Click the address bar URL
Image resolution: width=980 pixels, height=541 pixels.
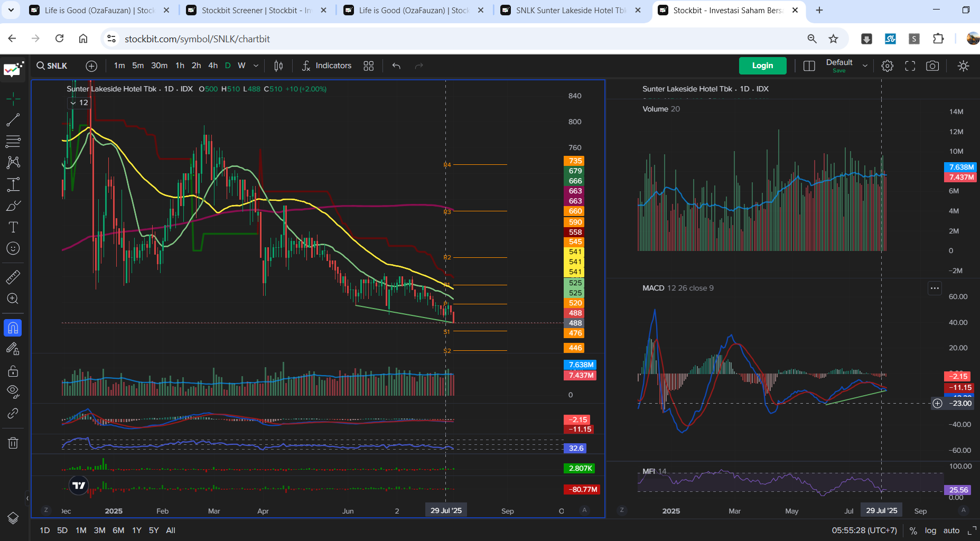197,39
